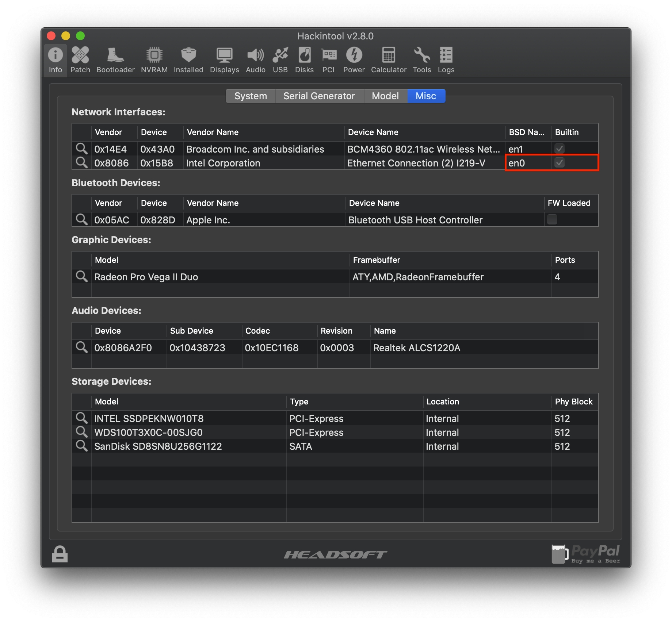Toggle FW Loaded checkbox for Bluetooth USB Host Controller

(x=552, y=219)
